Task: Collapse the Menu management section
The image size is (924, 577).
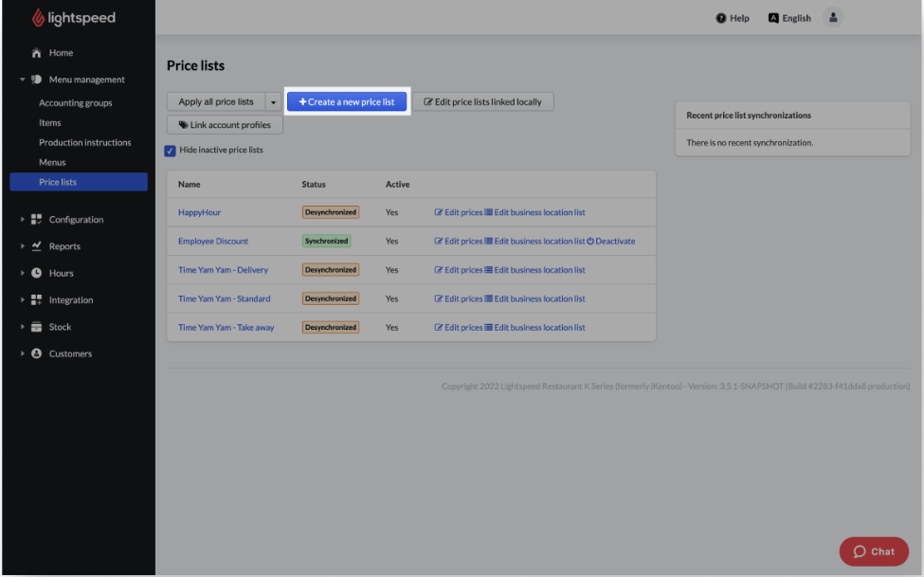Action: pos(23,80)
